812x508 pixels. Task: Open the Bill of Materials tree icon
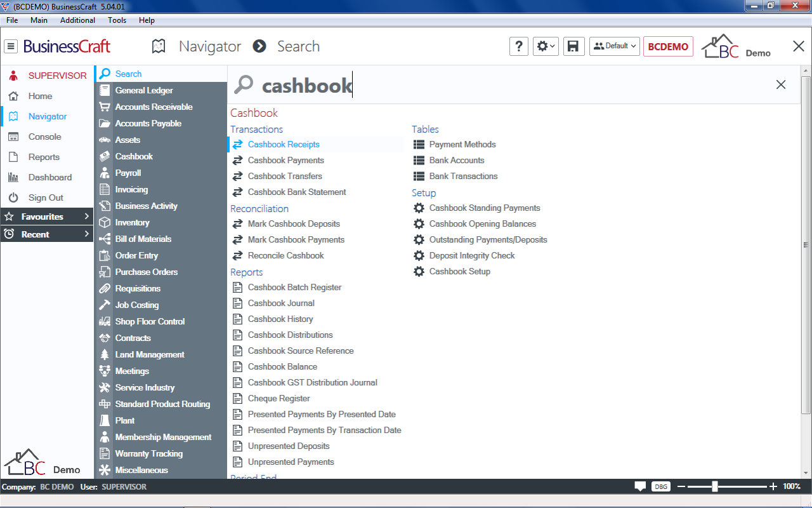(x=105, y=239)
